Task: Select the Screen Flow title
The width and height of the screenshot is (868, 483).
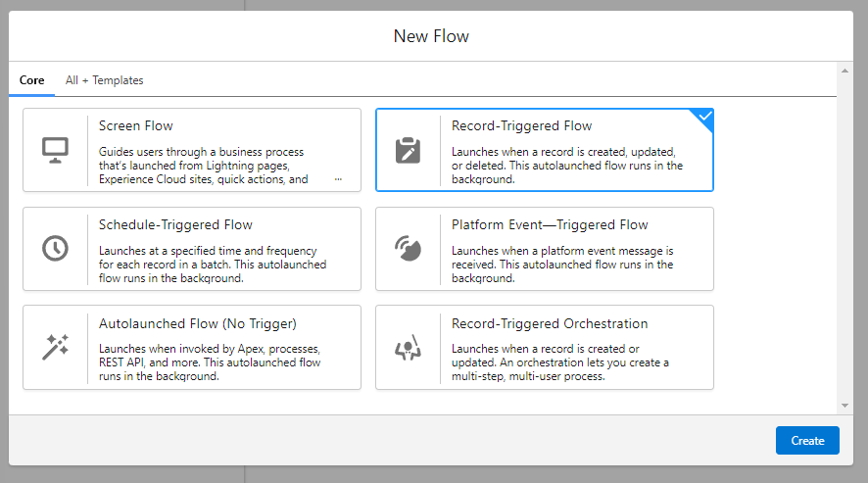Action: 136,125
